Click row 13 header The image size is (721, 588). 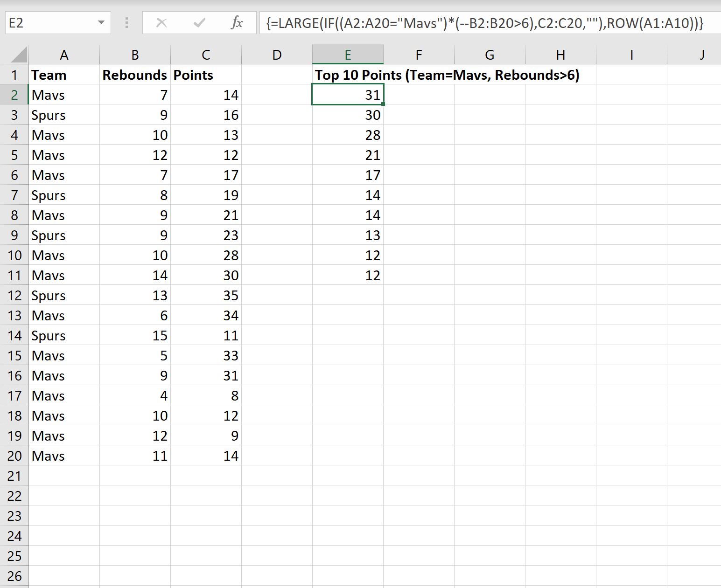(14, 315)
